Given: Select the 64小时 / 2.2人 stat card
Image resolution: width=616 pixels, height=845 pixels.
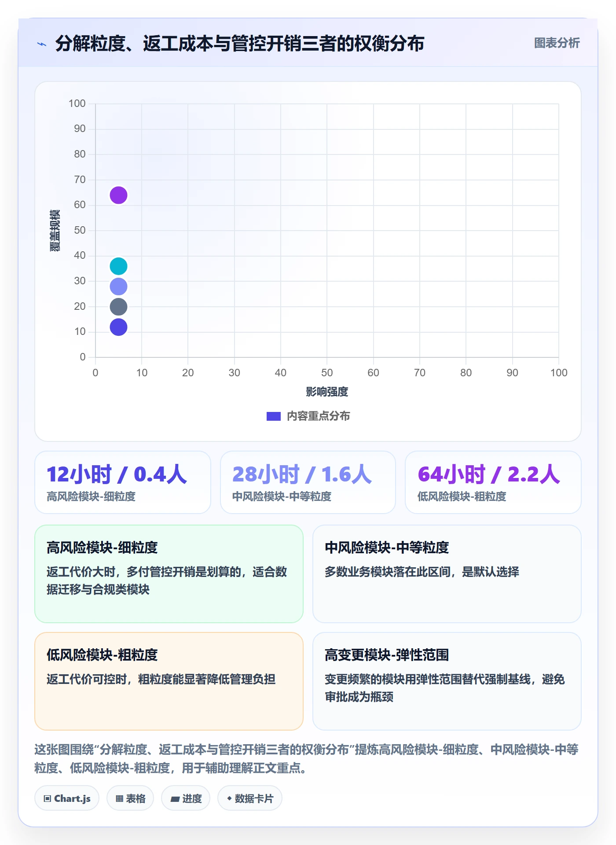Looking at the screenshot, I should (493, 482).
